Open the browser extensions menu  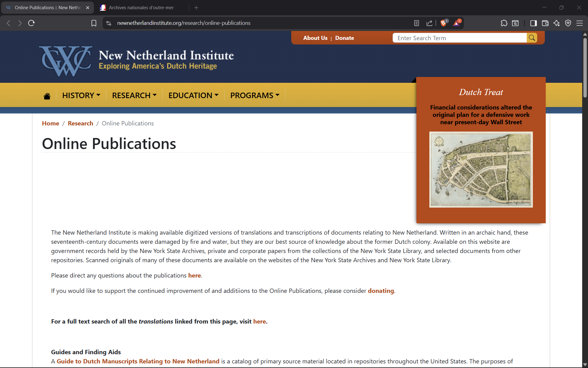click(504, 23)
